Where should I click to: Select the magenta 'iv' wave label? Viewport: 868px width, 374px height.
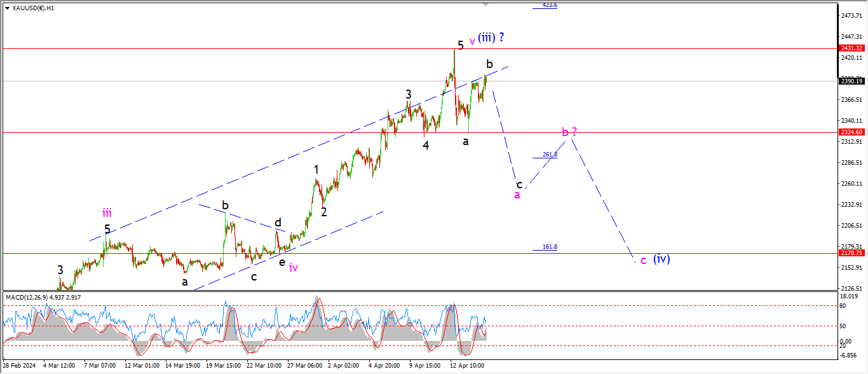tap(294, 268)
